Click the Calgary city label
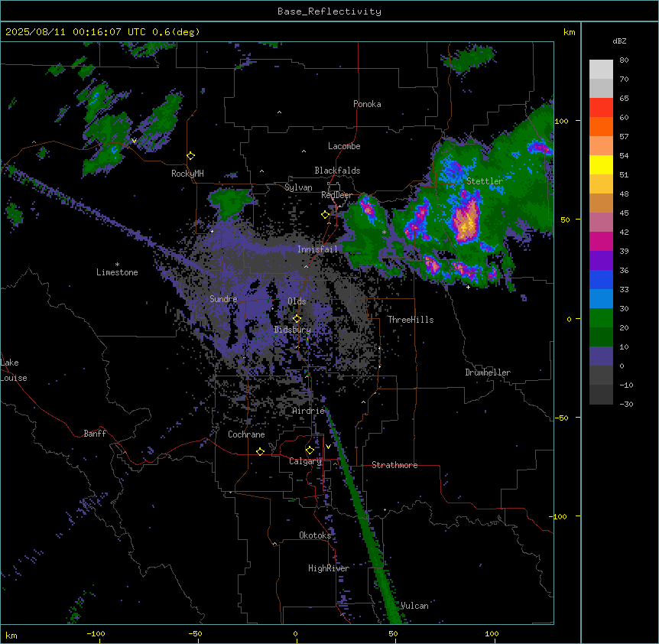 click(x=305, y=461)
